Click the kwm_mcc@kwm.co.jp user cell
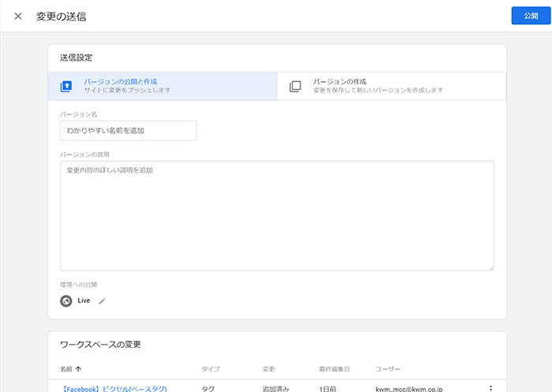 point(408,389)
